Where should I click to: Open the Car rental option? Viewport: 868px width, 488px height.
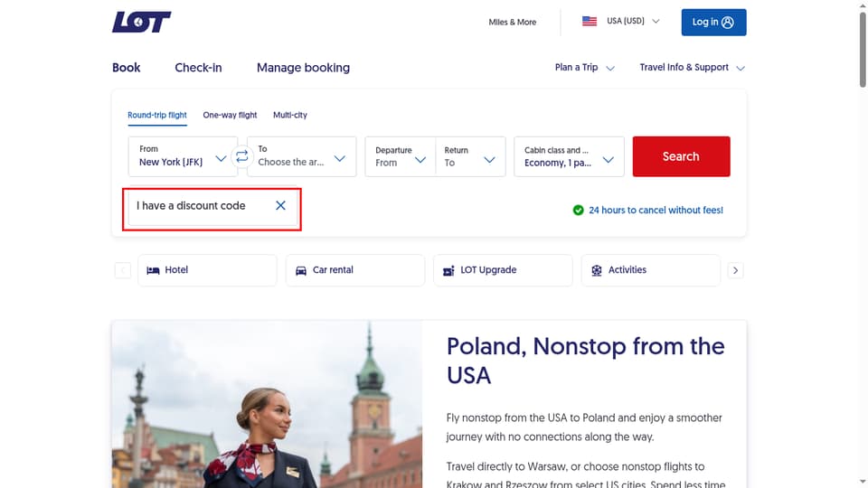(355, 270)
